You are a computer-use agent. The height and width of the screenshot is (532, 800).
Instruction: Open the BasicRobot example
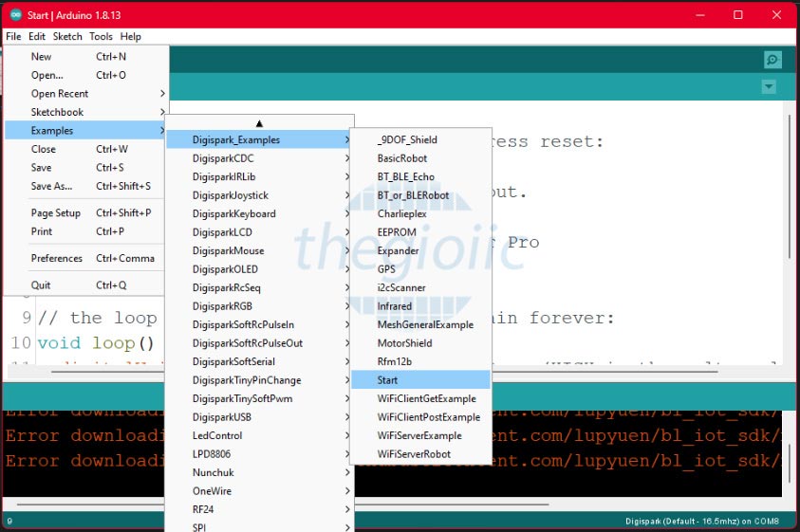click(421, 158)
